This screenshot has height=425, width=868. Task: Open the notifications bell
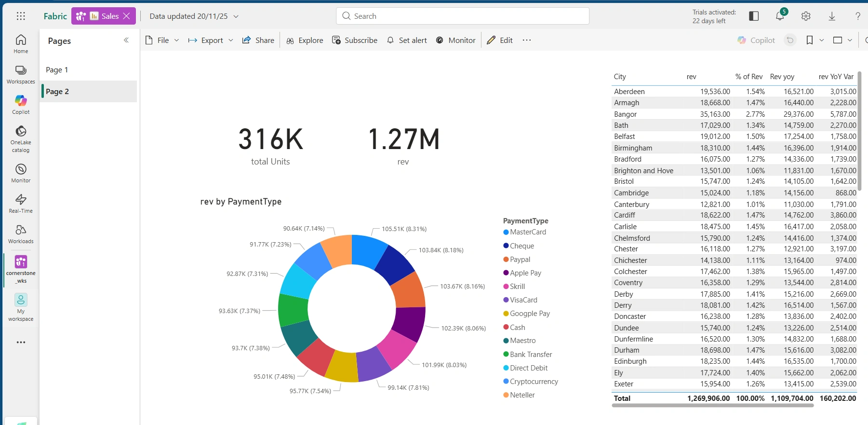pos(780,16)
